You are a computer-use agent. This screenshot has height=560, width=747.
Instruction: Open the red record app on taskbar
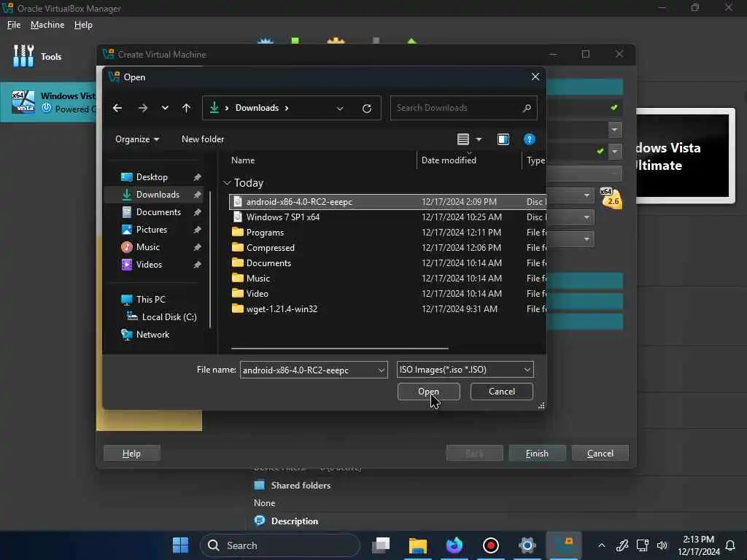(x=491, y=545)
